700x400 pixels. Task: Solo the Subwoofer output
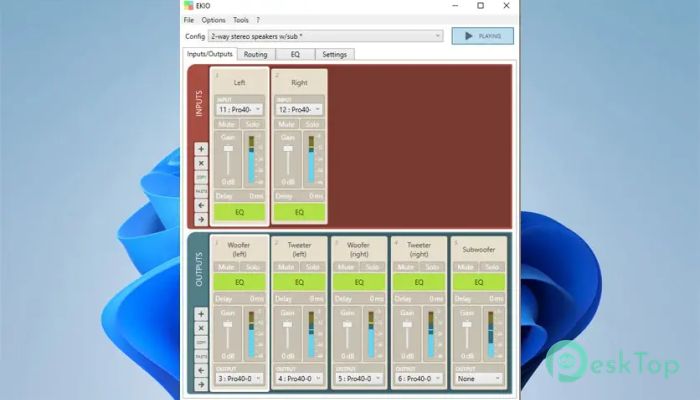pyautogui.click(x=492, y=267)
